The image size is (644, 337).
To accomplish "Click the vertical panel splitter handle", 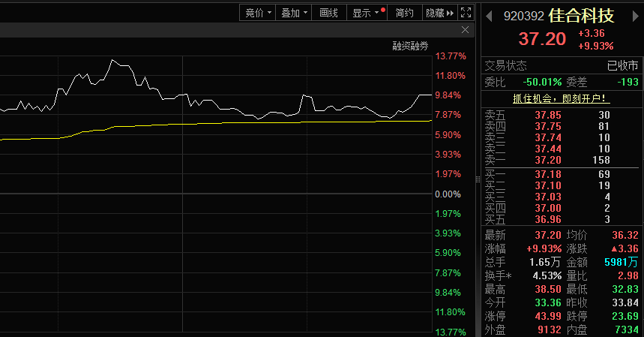I will click(478, 179).
